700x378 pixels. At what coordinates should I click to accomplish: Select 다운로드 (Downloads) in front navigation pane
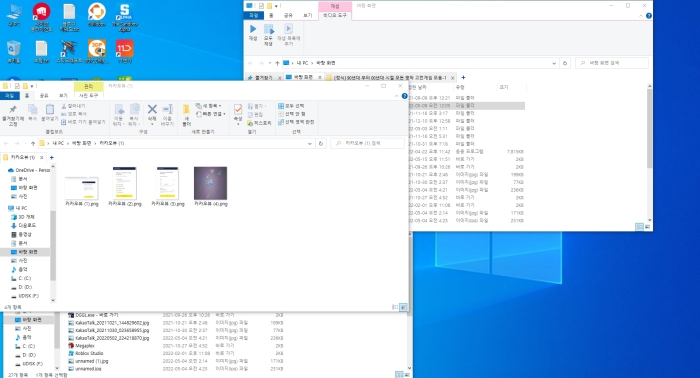coord(23,226)
